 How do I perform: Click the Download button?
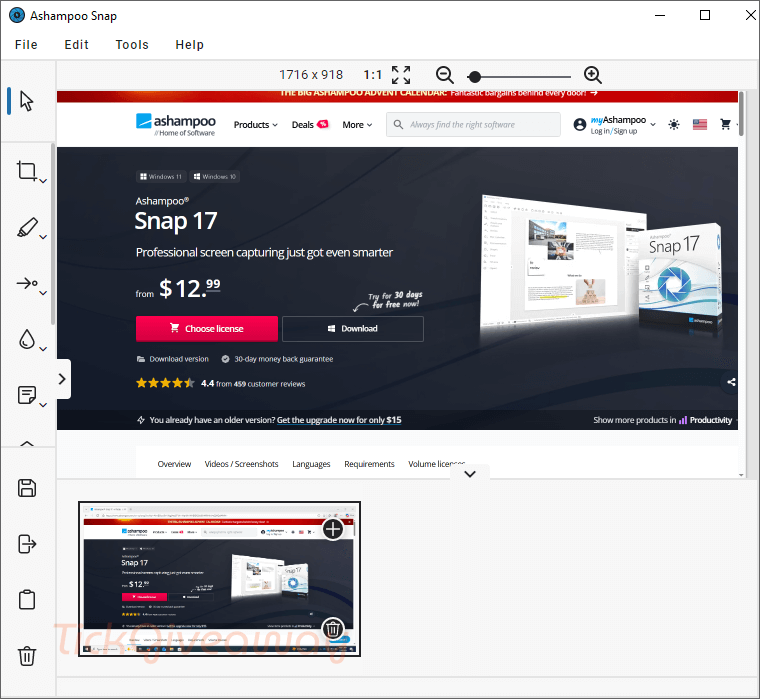coord(353,329)
